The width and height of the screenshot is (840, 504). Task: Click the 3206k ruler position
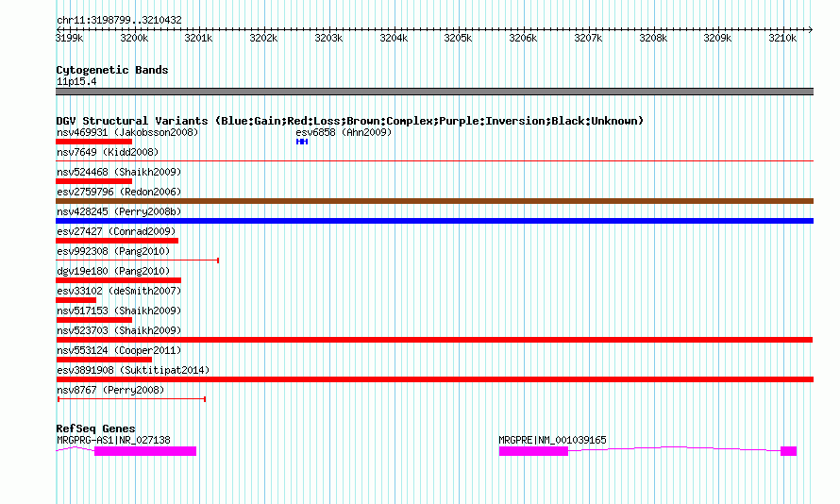(x=523, y=38)
